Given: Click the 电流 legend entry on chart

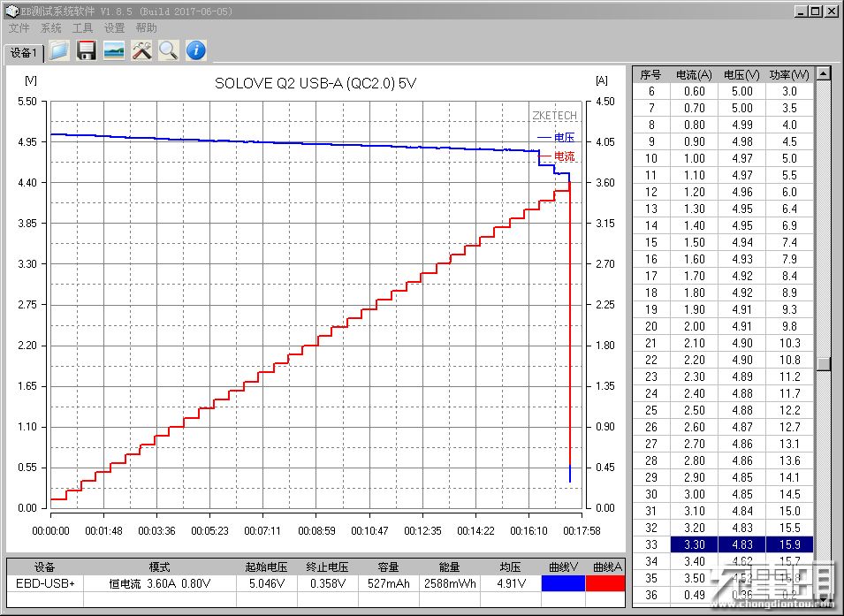Looking at the screenshot, I should 556,156.
